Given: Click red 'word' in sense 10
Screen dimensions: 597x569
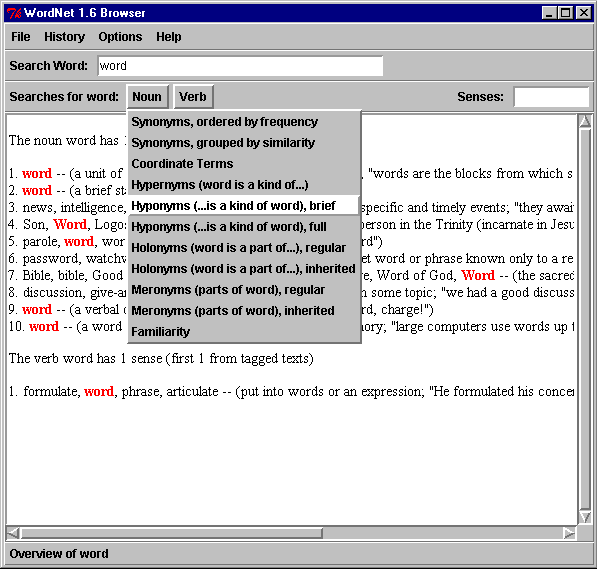Looking at the screenshot, I should [44, 327].
